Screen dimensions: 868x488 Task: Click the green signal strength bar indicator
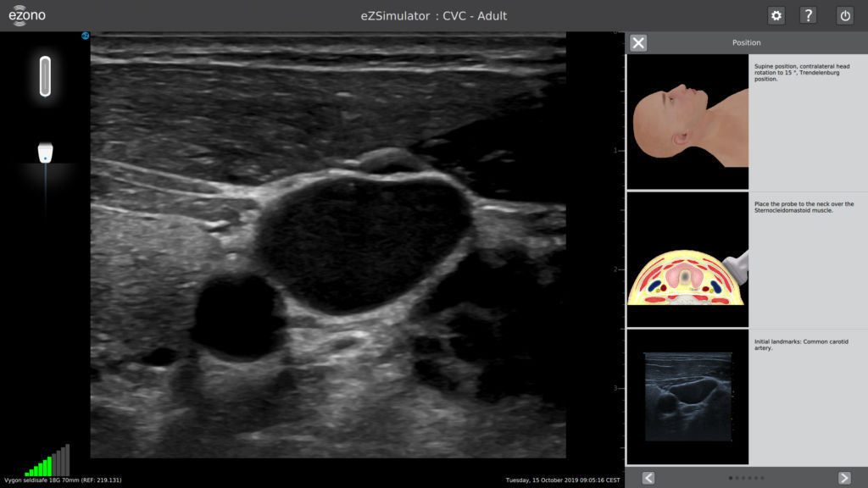tap(48, 463)
